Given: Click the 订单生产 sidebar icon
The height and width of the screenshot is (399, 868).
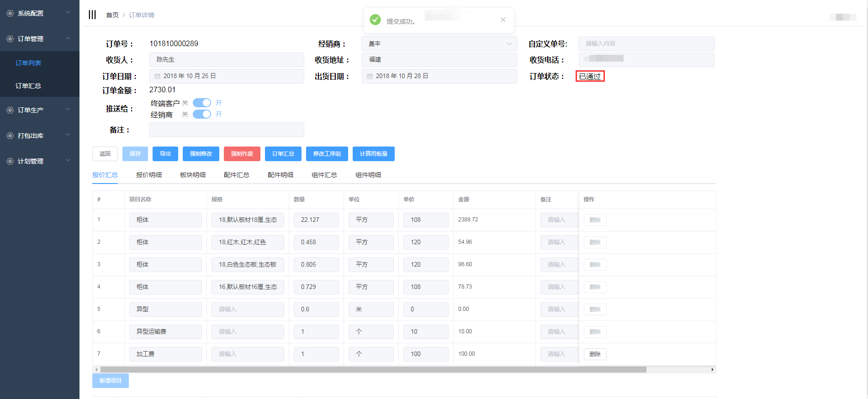Looking at the screenshot, I should [10, 110].
